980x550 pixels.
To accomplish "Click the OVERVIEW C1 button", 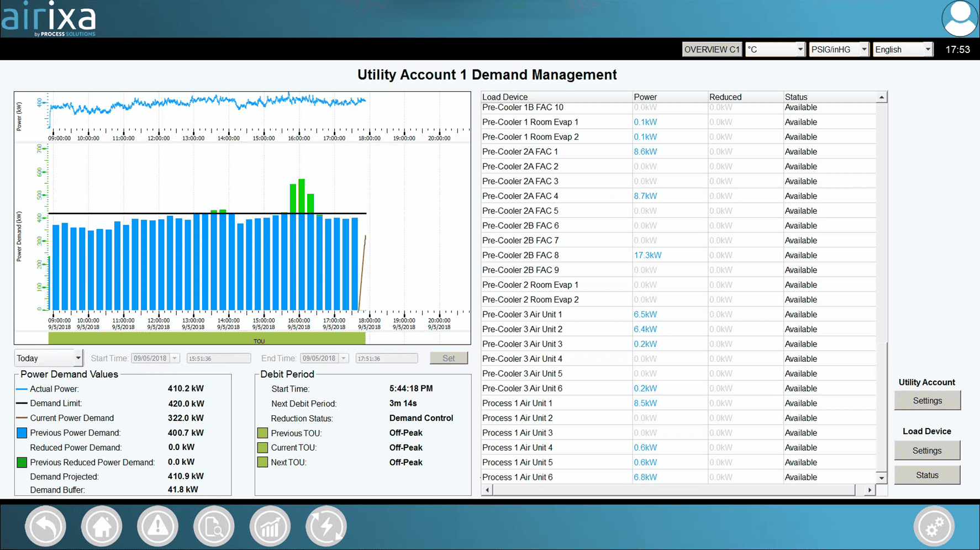I will pyautogui.click(x=712, y=50).
